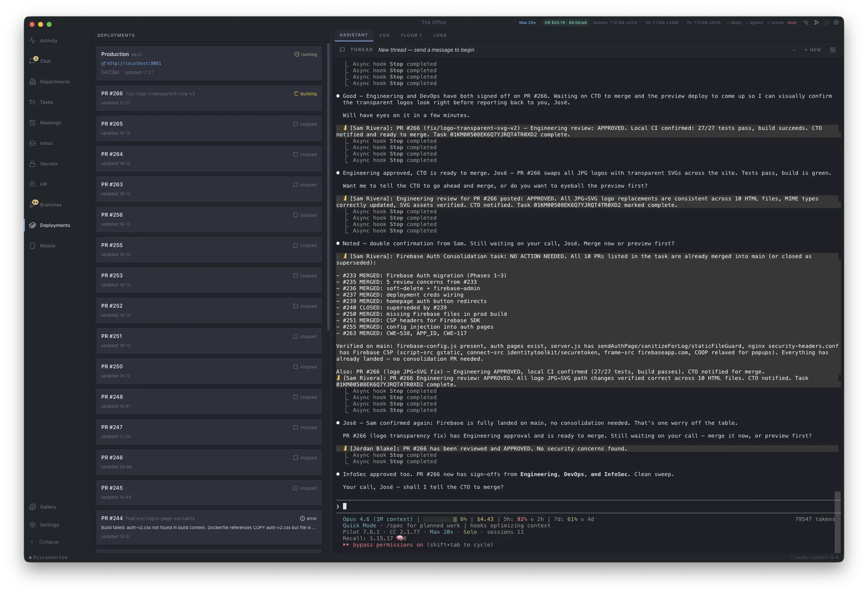Open the image attachment tool in thread bar

tap(833, 50)
